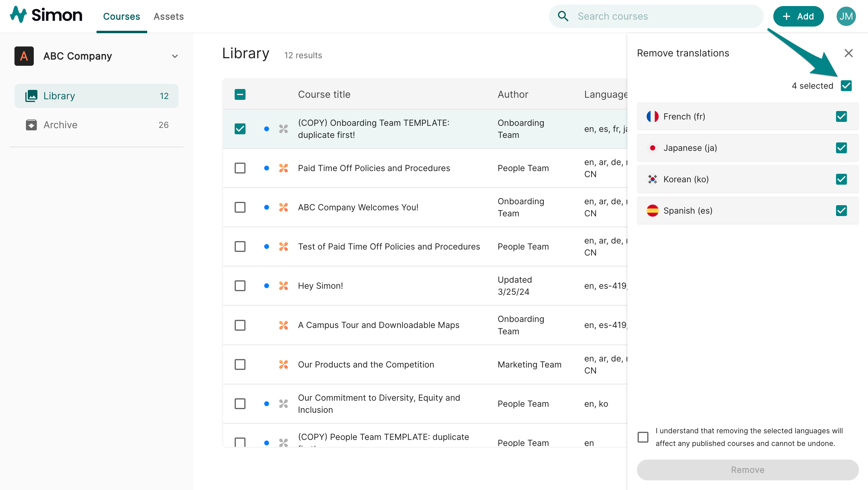
Task: Click 'Marketing Team' author cell
Action: tap(529, 364)
